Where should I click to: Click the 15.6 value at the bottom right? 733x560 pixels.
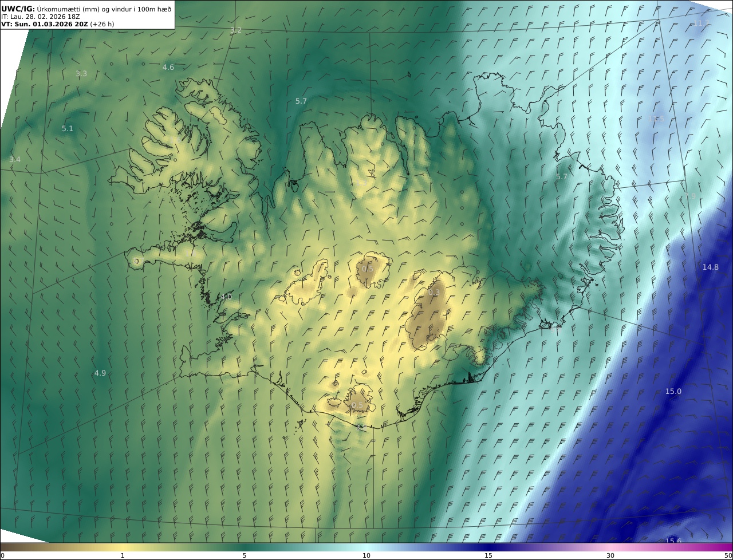(x=673, y=541)
